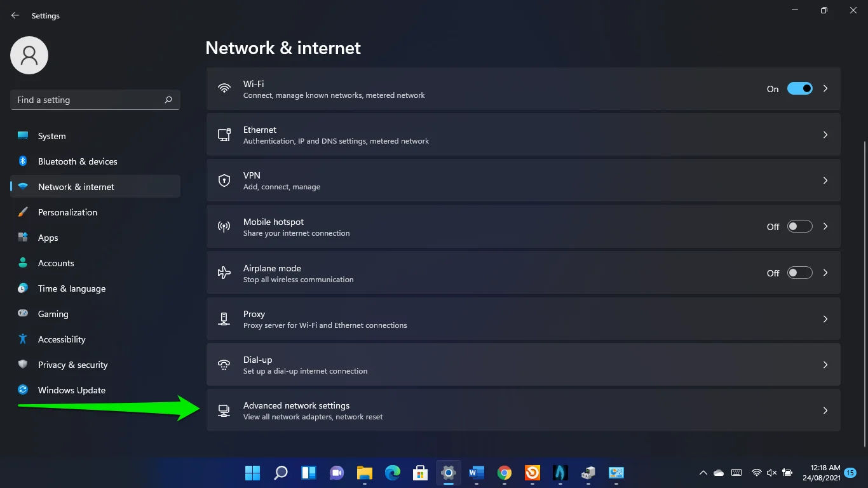Open System settings in sidebar
The width and height of the screenshot is (868, 488).
pos(95,136)
